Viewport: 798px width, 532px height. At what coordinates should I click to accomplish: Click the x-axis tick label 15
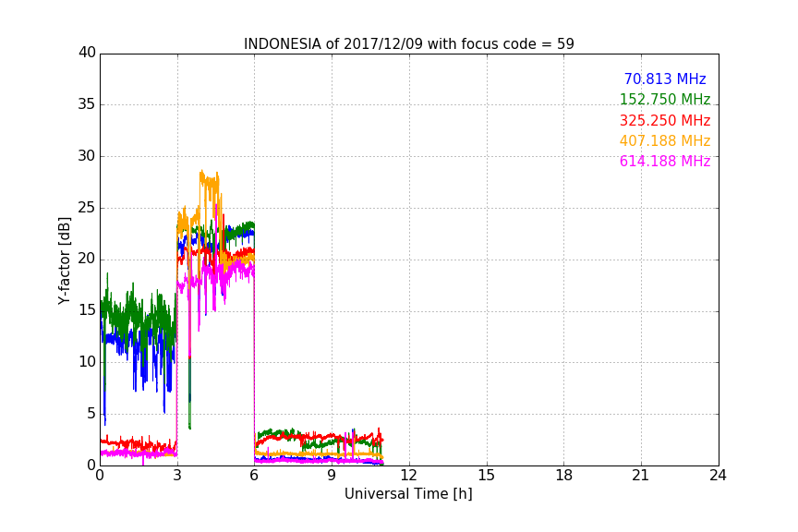click(x=487, y=476)
